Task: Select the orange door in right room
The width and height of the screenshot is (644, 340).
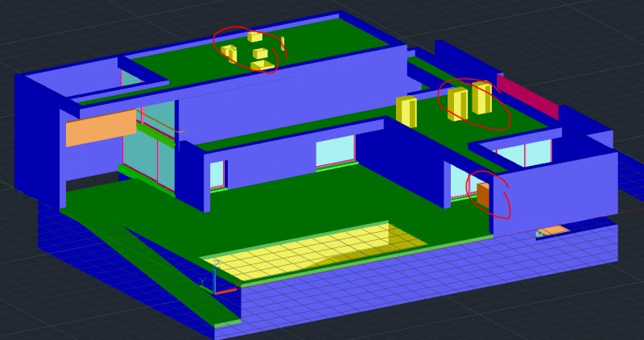Action: pos(482,196)
